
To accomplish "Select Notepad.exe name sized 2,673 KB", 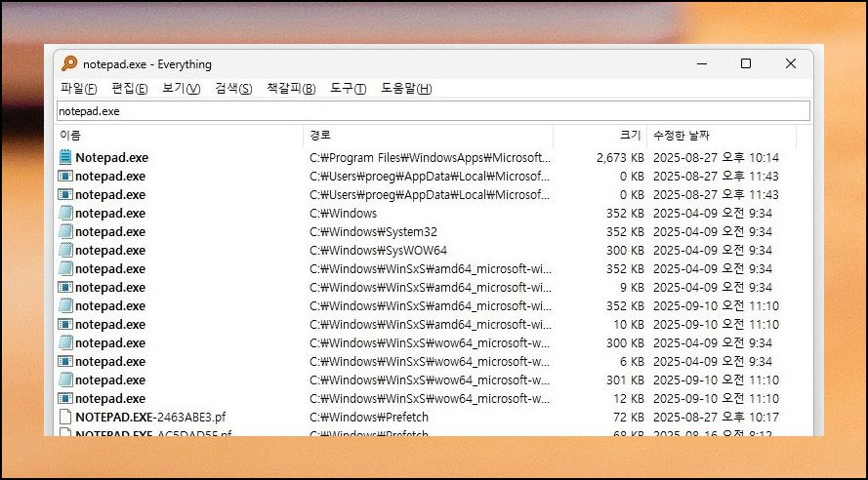I will 112,158.
